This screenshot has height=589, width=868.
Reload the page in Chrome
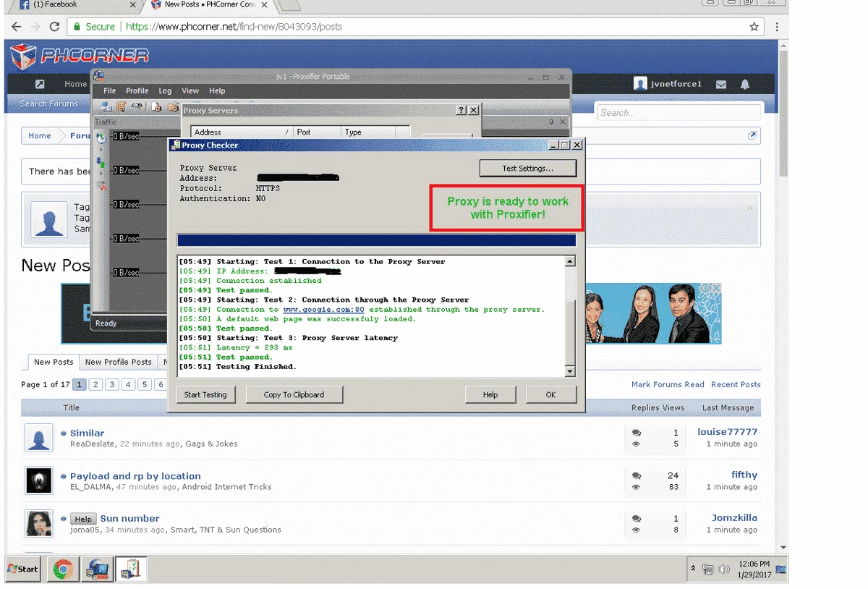coord(54,27)
